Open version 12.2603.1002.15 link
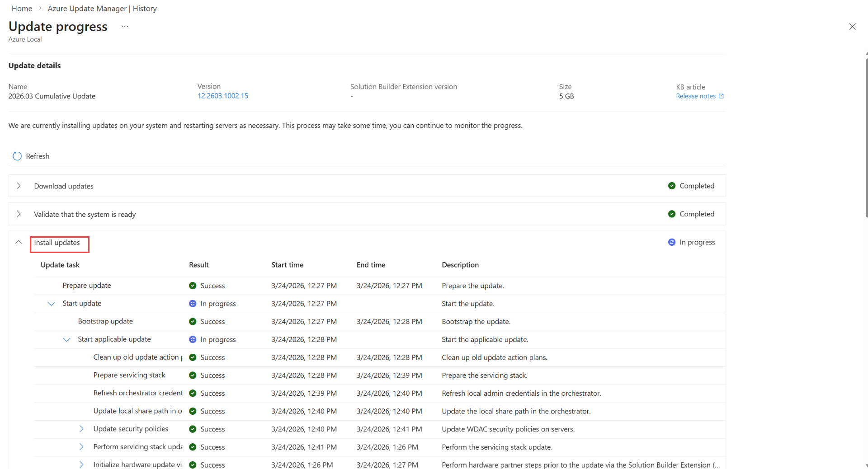The width and height of the screenshot is (868, 469). 223,96
